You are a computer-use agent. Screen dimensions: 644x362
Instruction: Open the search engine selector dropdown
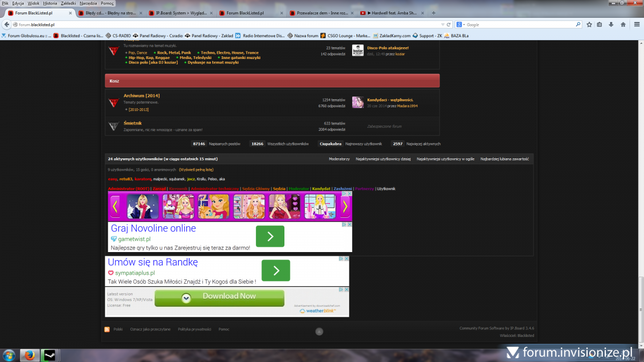(x=460, y=25)
